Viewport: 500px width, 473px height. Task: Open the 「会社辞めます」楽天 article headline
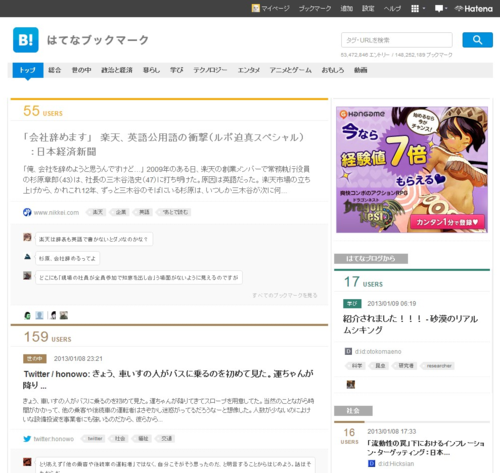(x=163, y=144)
